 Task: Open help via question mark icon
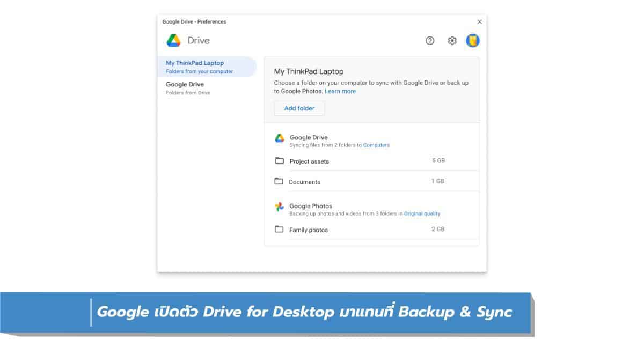430,41
